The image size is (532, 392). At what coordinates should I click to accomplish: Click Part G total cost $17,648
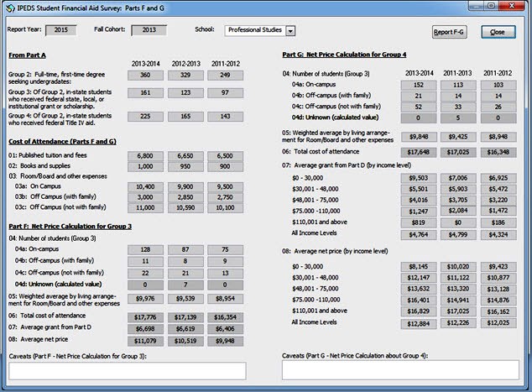click(419, 153)
